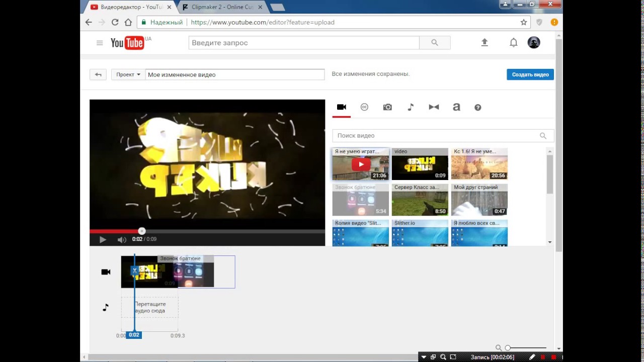Go back in the browser
This screenshot has width=644, height=362.
point(89,22)
